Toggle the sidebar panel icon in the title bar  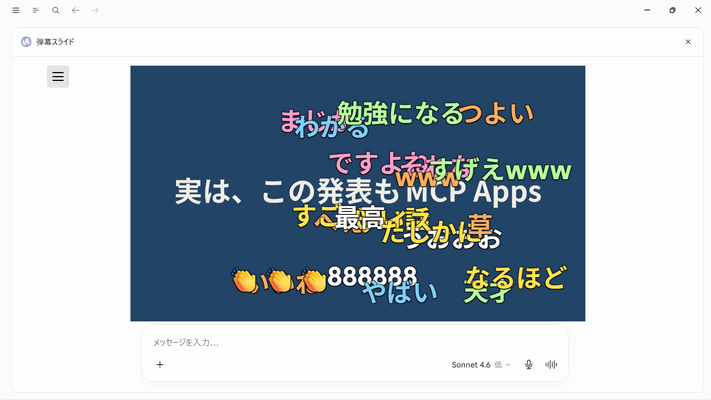pos(36,10)
